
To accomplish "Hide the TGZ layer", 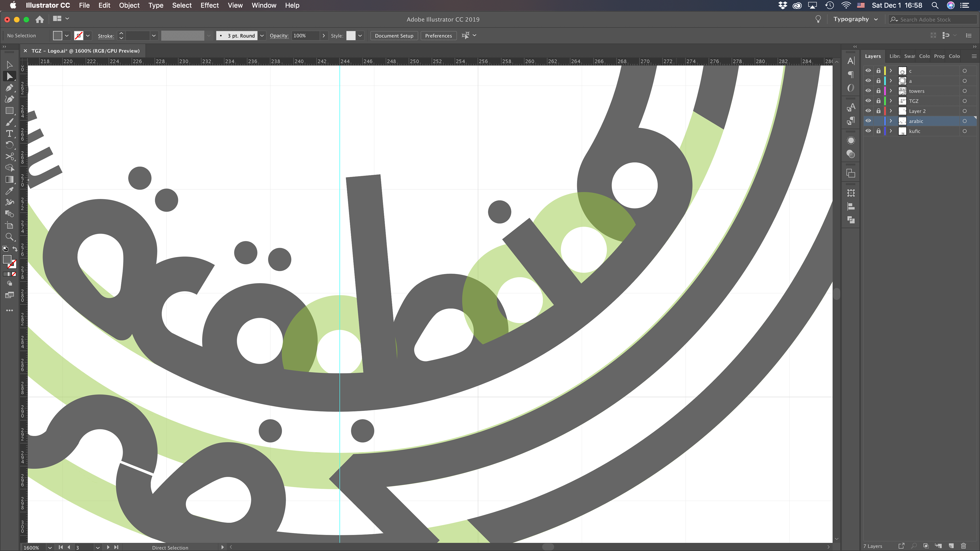I will [x=868, y=101].
